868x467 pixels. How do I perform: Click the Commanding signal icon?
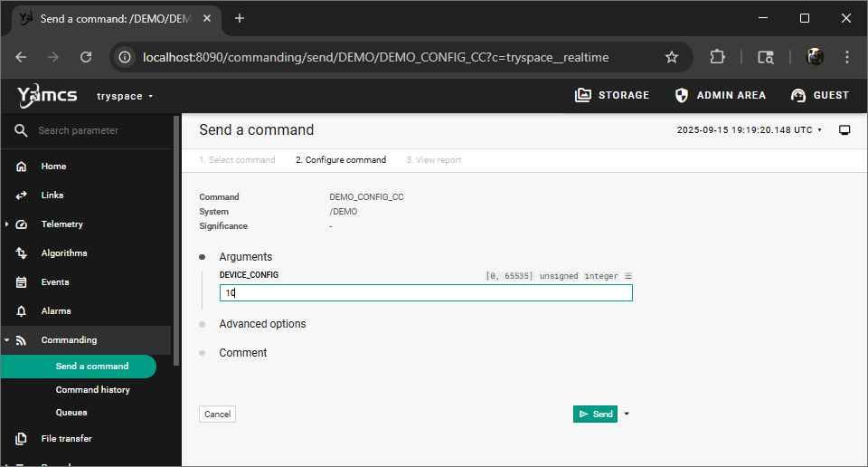(21, 340)
